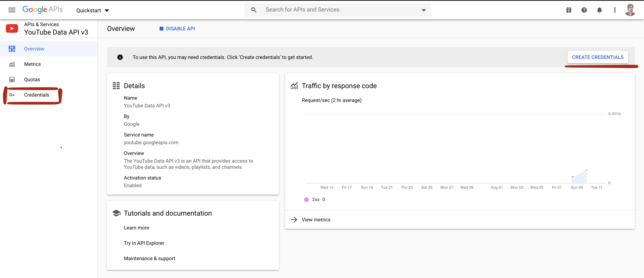Click the Overview dashboard grid icon
Viewport: 644px width, 278px height.
[x=12, y=49]
